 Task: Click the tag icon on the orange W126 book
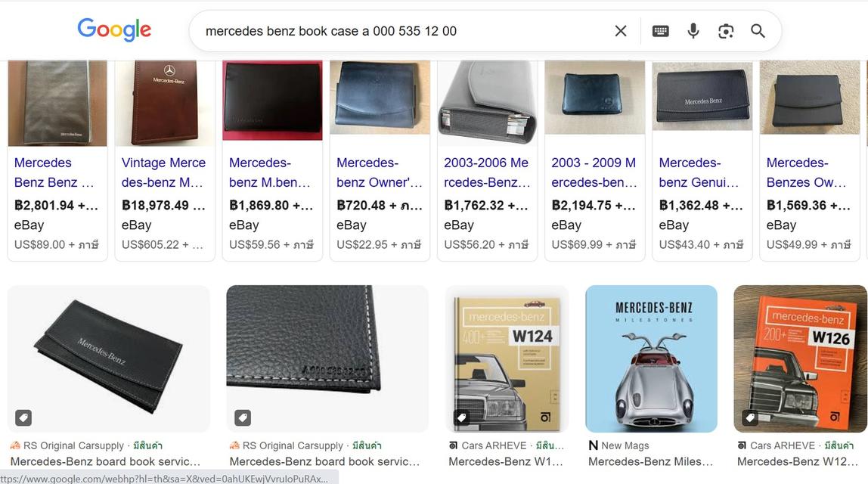click(750, 417)
